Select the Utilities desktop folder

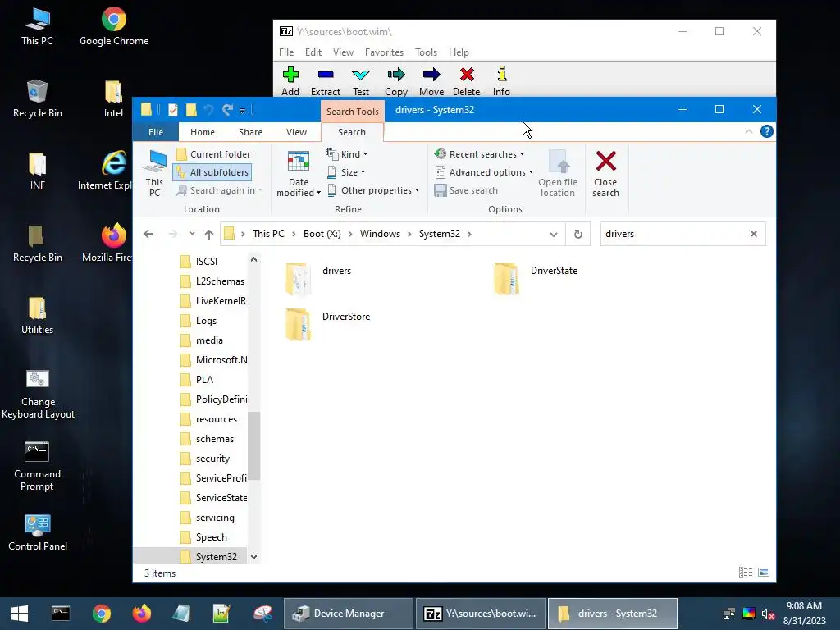(37, 315)
